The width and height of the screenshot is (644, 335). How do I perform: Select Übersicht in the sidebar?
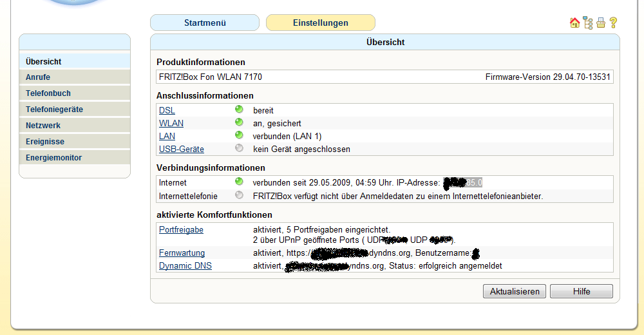pyautogui.click(x=75, y=61)
